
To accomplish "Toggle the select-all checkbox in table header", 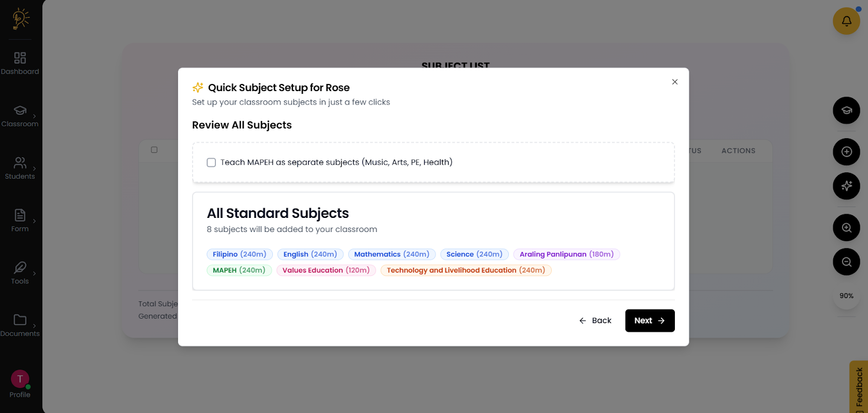I will (154, 150).
